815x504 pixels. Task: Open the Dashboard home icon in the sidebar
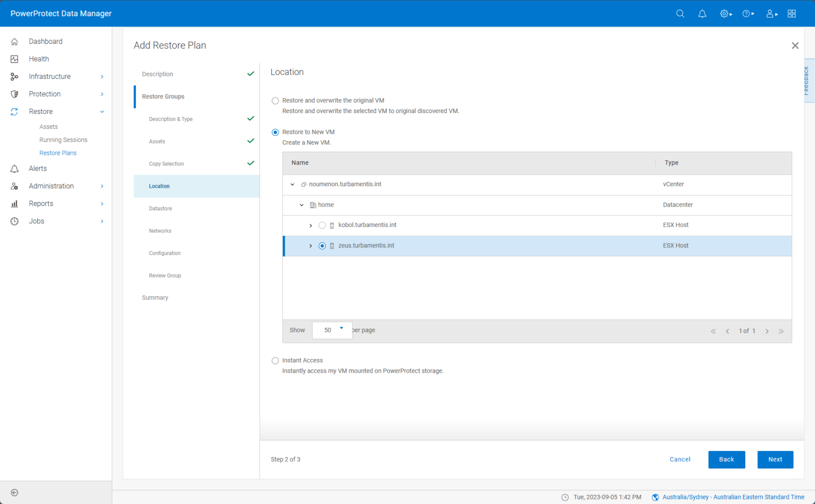(15, 41)
